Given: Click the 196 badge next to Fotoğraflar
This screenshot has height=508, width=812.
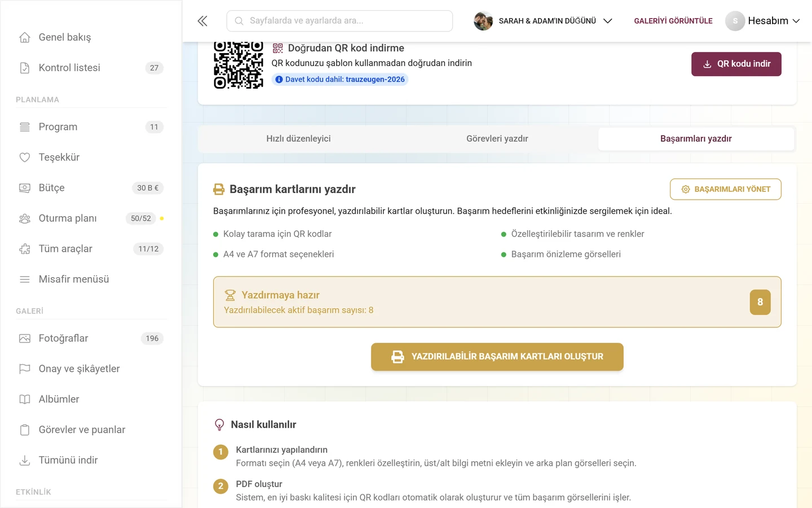Looking at the screenshot, I should tap(152, 339).
